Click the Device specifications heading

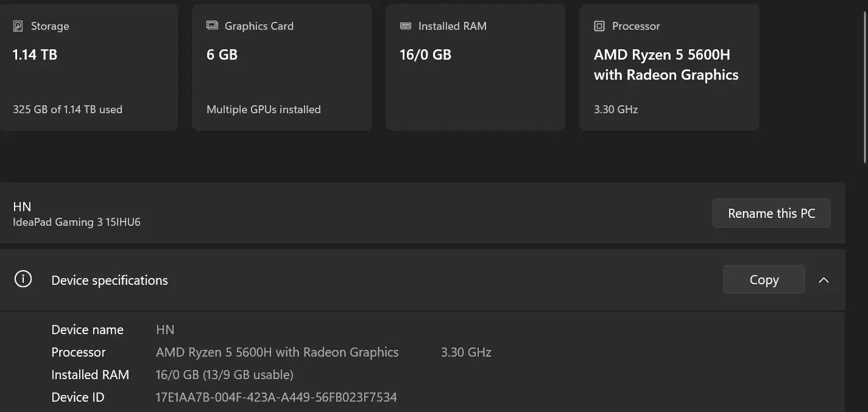pos(110,281)
